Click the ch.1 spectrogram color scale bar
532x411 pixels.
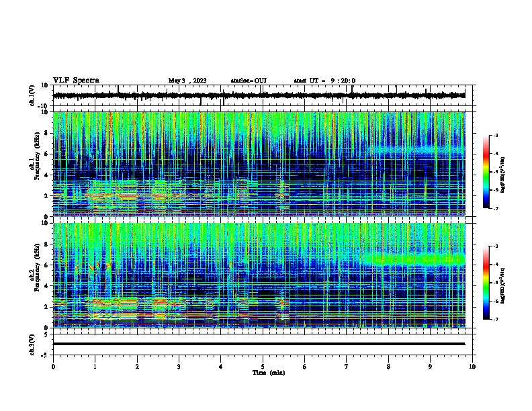(x=486, y=172)
